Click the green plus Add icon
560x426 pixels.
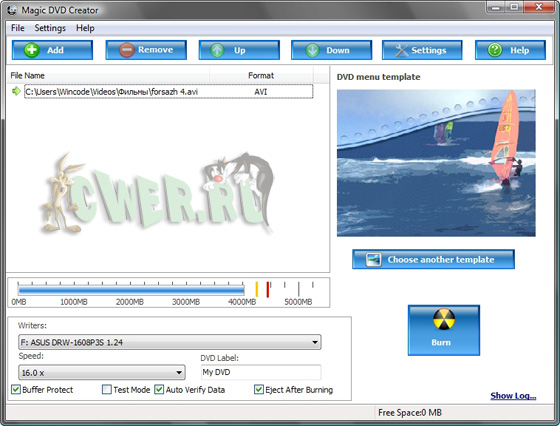32,50
